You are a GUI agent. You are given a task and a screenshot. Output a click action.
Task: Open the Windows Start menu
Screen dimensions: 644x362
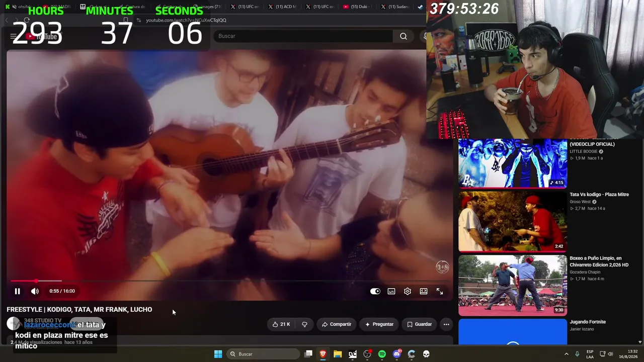(x=218, y=354)
